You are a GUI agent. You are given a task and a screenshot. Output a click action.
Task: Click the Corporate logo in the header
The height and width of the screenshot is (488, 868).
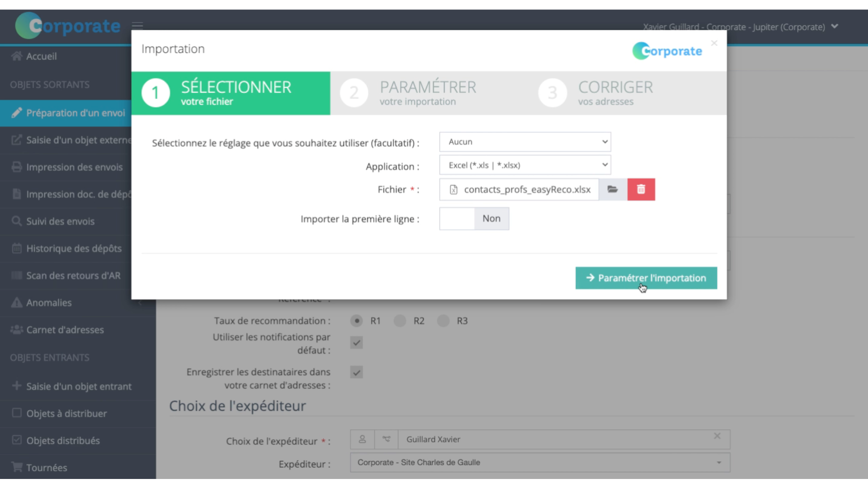[x=68, y=26]
